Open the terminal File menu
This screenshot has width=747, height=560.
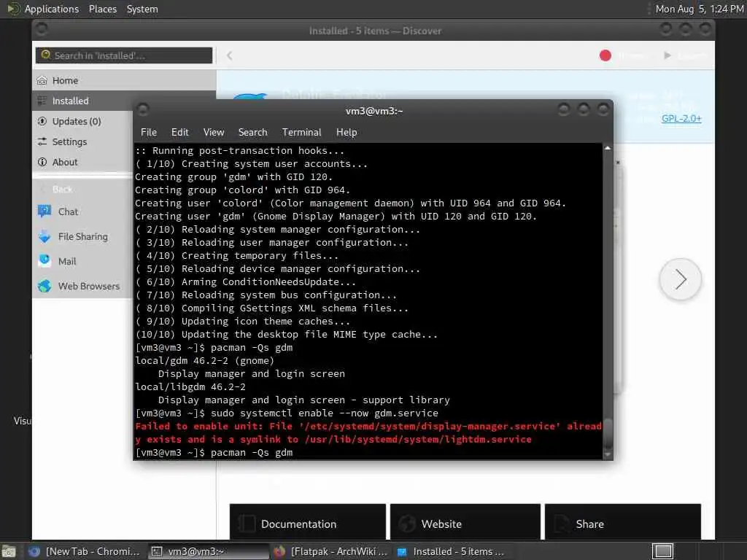click(149, 133)
